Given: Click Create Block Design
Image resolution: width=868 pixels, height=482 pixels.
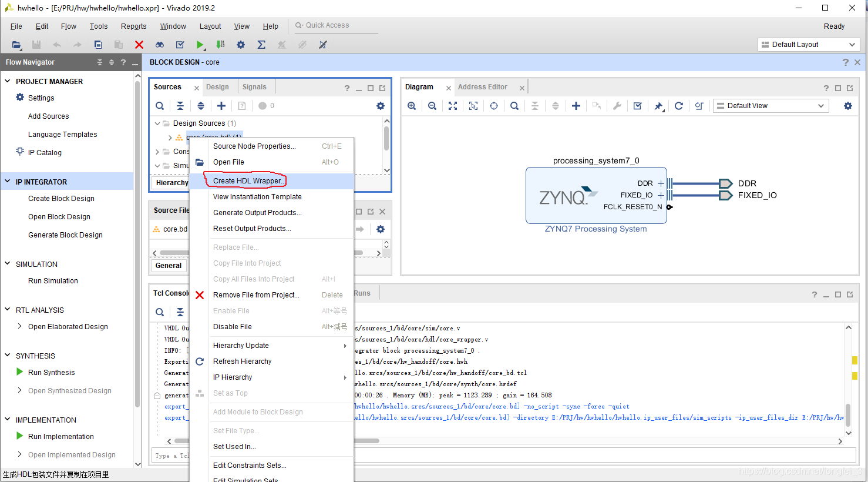Looking at the screenshot, I should 61,199.
